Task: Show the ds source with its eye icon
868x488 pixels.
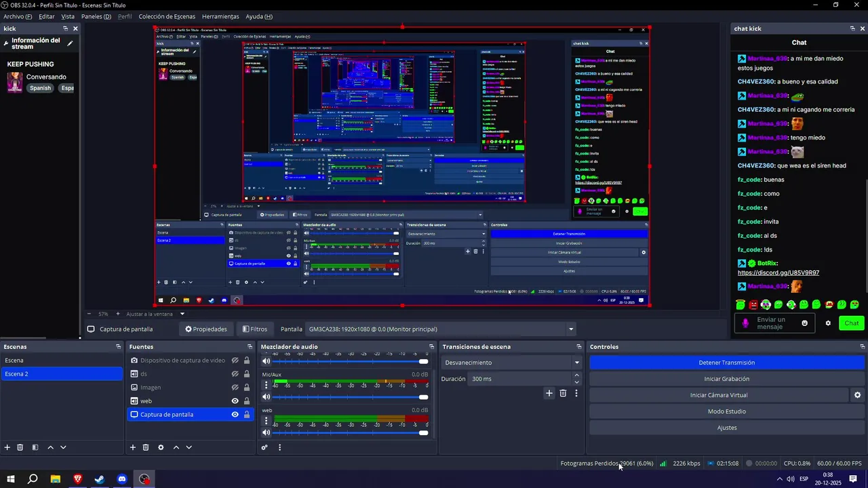Action: (x=235, y=374)
